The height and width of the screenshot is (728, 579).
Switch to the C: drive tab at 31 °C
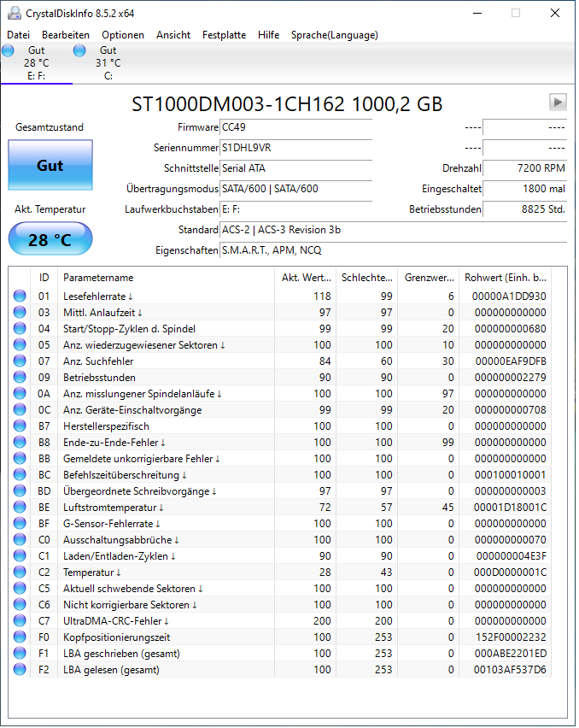click(108, 63)
